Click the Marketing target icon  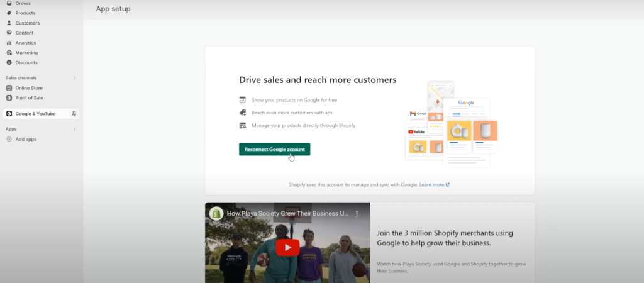[x=9, y=53]
